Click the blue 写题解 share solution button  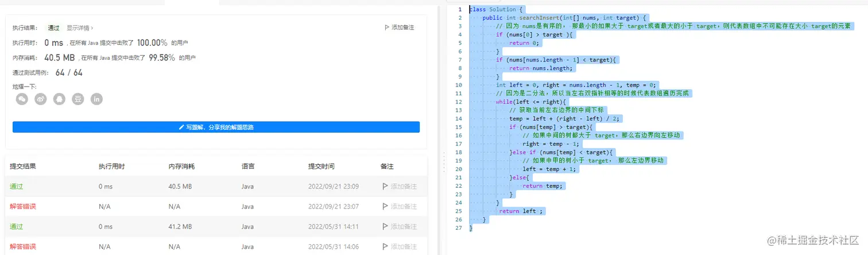click(216, 127)
